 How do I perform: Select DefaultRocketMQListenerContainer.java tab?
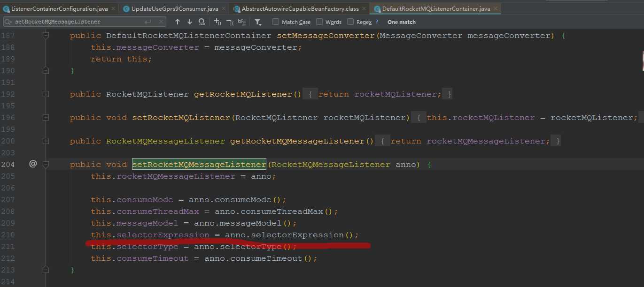(x=435, y=8)
